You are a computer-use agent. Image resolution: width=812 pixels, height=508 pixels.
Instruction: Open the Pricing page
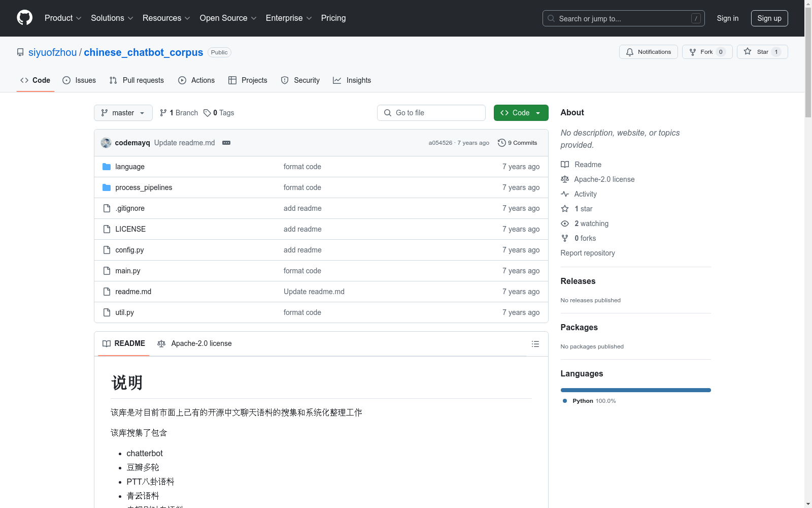[333, 18]
